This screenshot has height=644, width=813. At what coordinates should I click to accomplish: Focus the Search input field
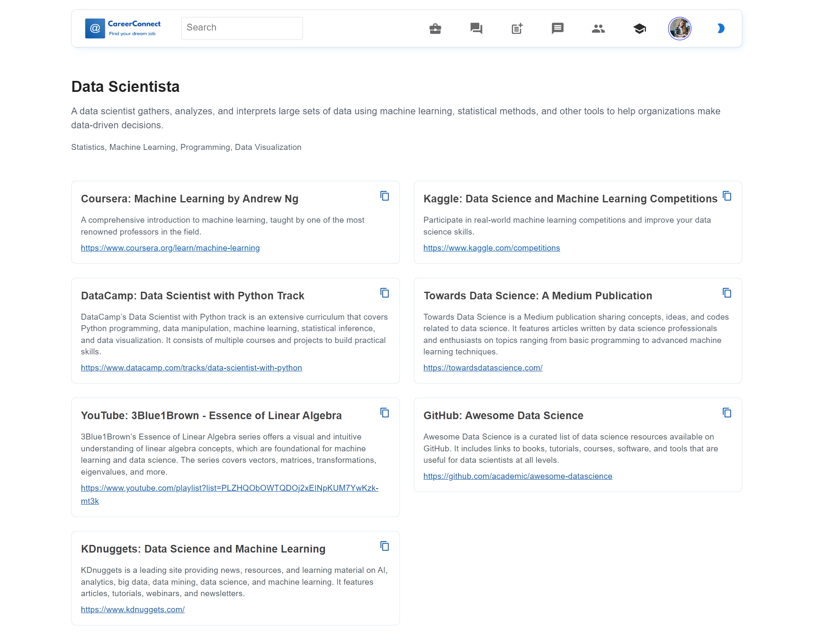242,28
